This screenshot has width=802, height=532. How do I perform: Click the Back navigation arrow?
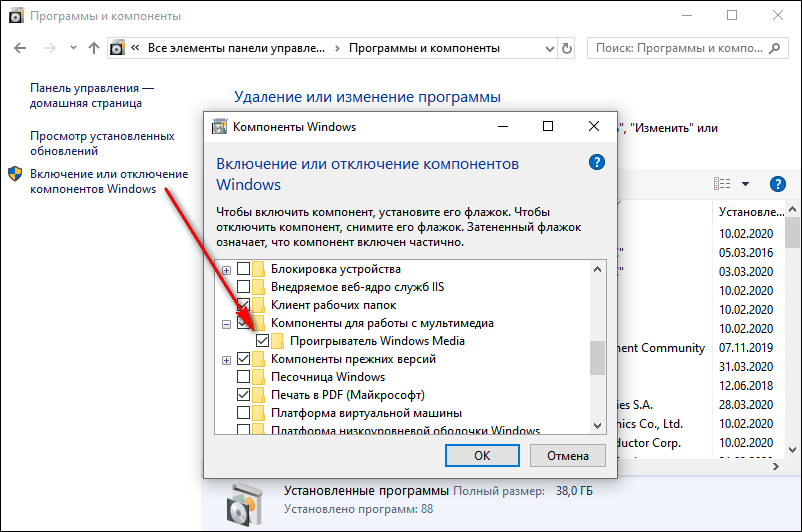(x=20, y=48)
